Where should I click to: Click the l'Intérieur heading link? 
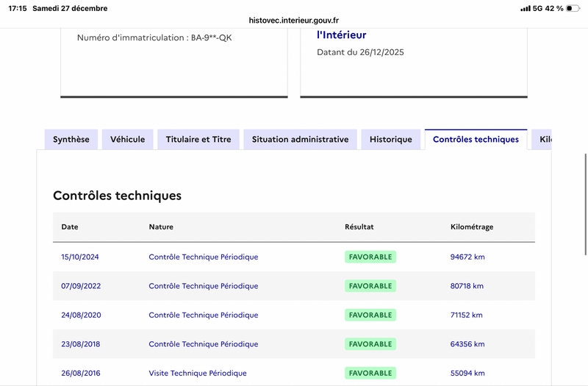[x=341, y=35]
